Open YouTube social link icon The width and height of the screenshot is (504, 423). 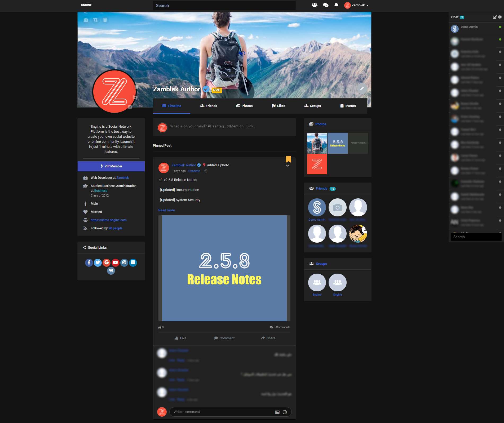click(115, 262)
